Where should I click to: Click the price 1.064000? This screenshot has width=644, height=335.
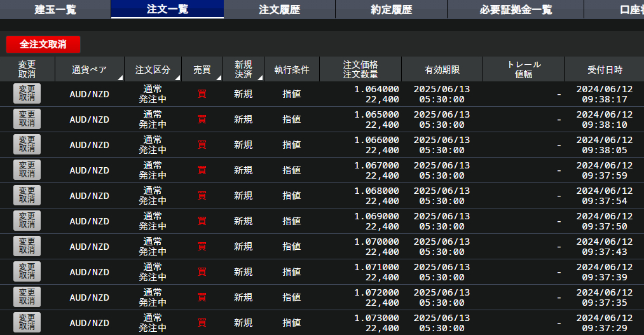pos(376,89)
